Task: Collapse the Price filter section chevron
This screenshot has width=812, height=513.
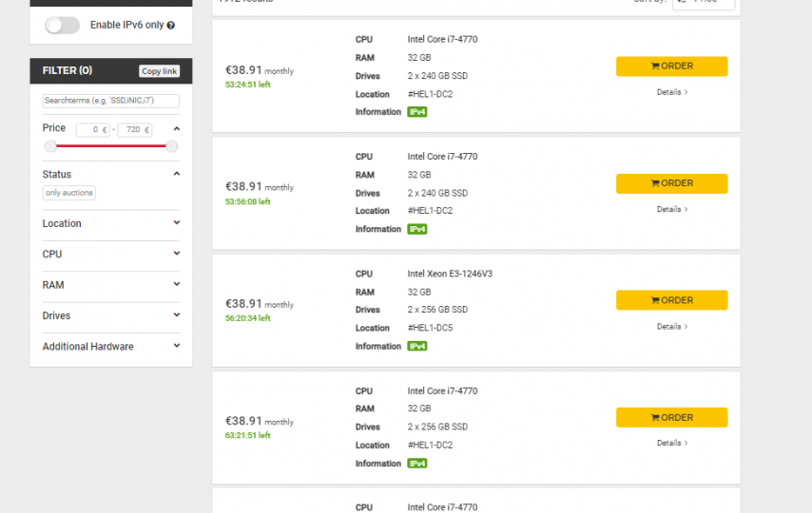Action: tap(177, 128)
